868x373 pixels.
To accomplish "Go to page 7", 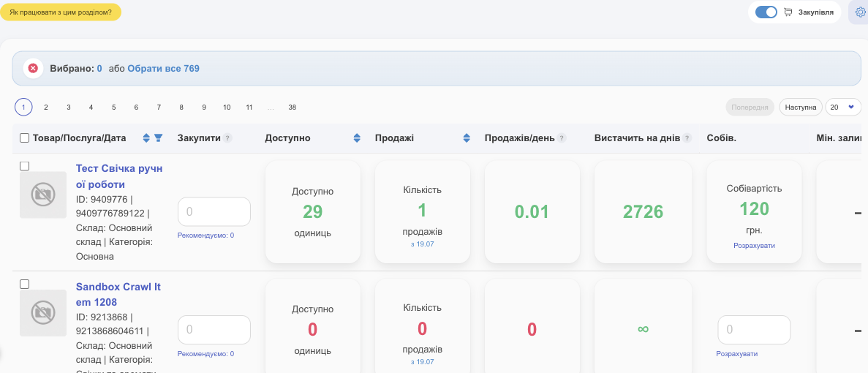I will coord(159,108).
